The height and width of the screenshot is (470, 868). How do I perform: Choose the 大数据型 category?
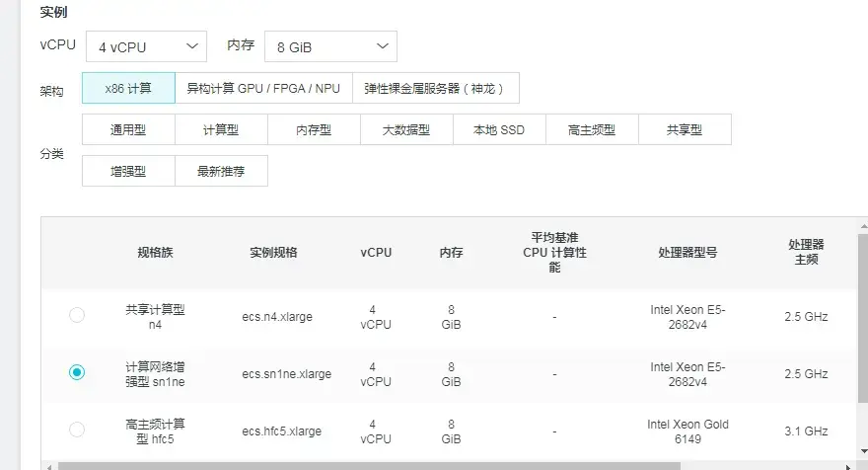pos(406,129)
